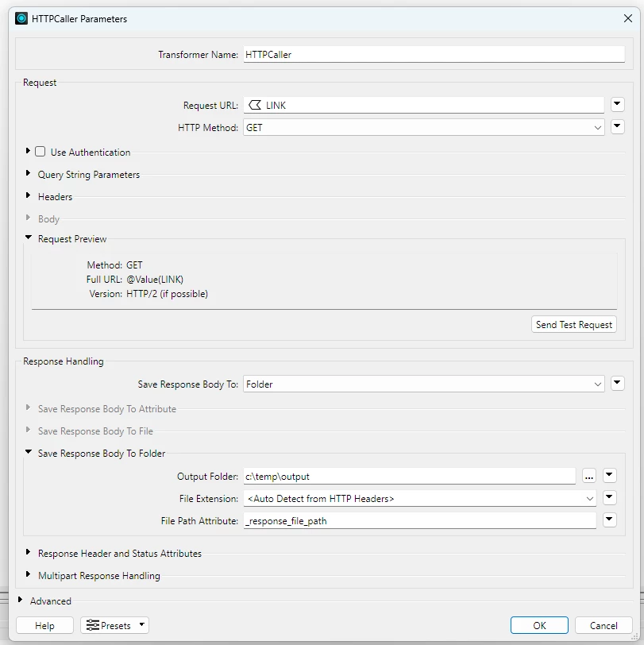The height and width of the screenshot is (645, 644).
Task: Expand the Body section
Action: 28,218
